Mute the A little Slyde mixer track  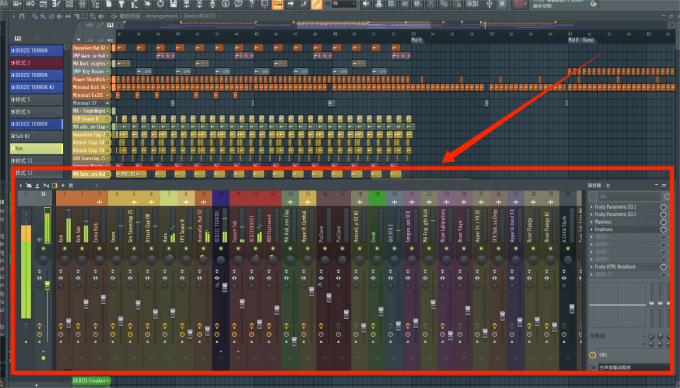(x=568, y=249)
